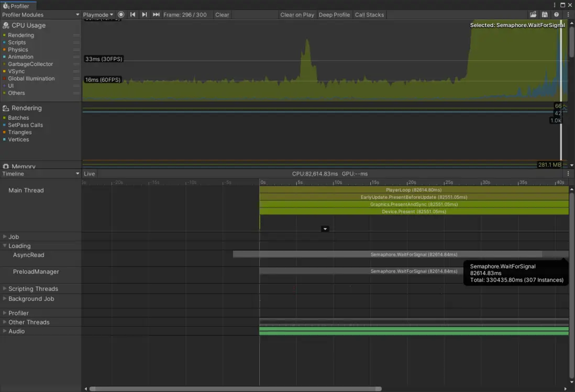Go to the previous frame
Viewport: 575px width, 392px height.
[x=133, y=15]
